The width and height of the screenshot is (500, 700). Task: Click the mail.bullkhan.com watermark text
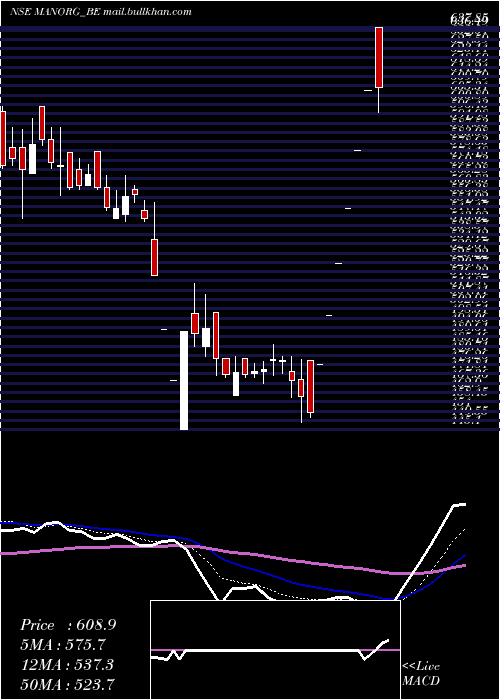(x=147, y=12)
